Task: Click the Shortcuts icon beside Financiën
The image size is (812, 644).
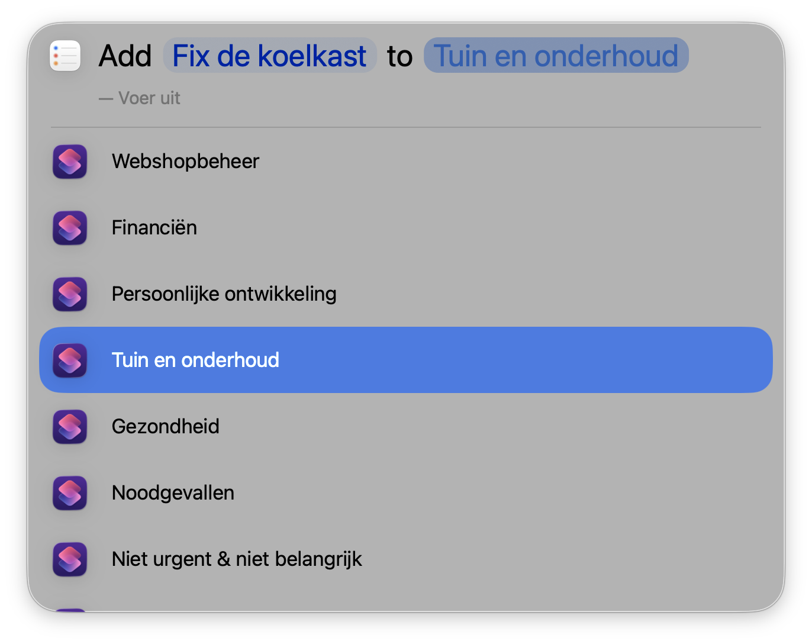Action: pyautogui.click(x=70, y=228)
